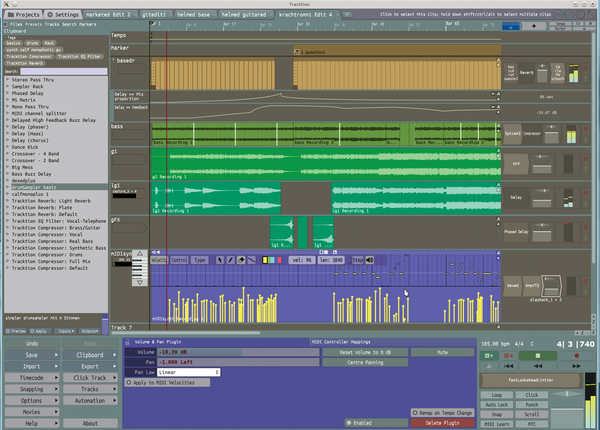Click the piano keyboard scroll-down arrow
The image size is (600, 430).
[140, 283]
